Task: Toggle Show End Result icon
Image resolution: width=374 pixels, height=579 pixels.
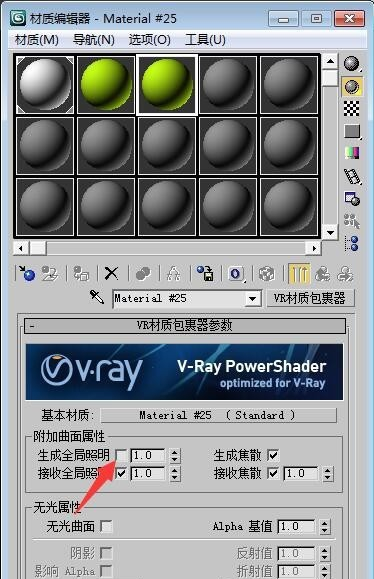Action: tap(299, 274)
